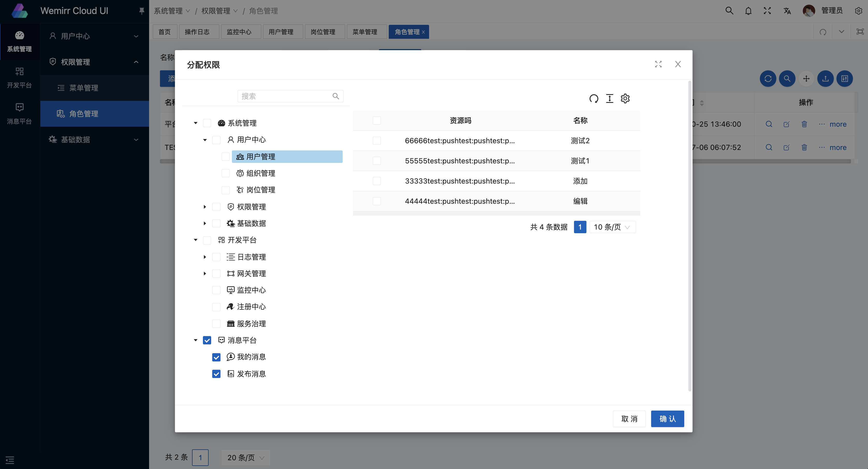The height and width of the screenshot is (469, 868).
Task: Click the 确认 button
Action: coord(667,419)
